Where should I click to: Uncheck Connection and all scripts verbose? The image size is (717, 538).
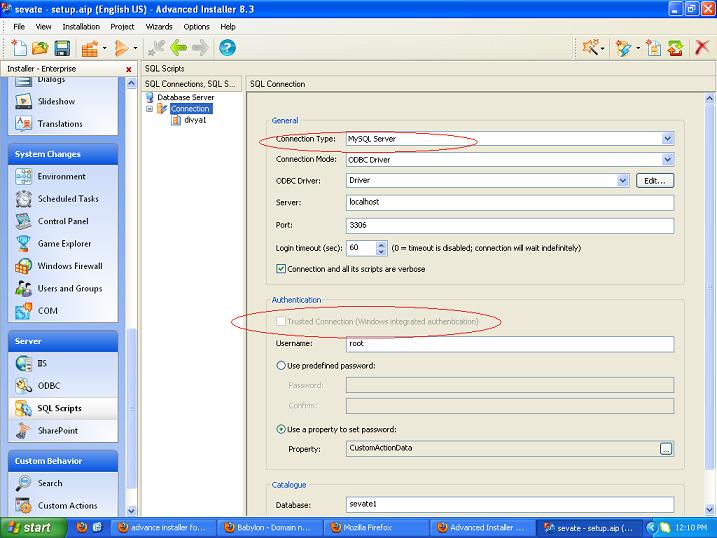(281, 268)
